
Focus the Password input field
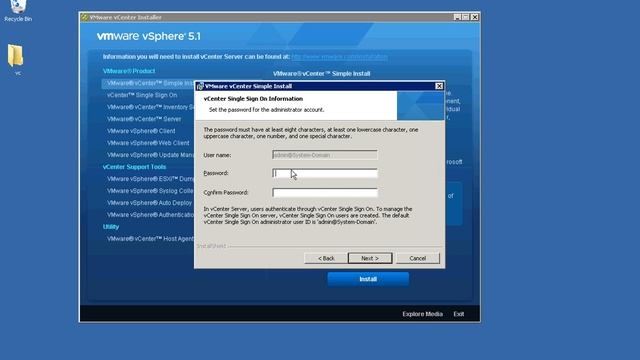click(325, 173)
